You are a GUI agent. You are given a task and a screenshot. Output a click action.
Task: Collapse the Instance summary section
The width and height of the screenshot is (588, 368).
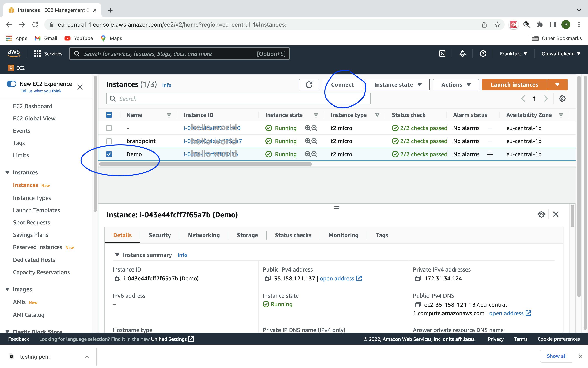click(117, 255)
